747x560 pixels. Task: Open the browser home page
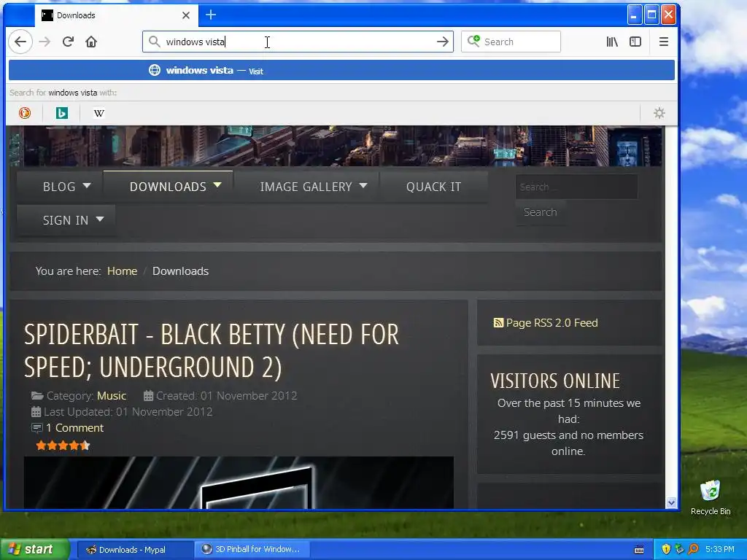tap(91, 42)
